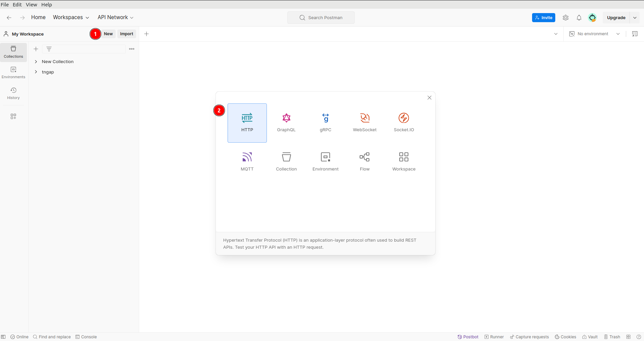Open the Vault
Image resolution: width=644 pixels, height=341 pixels.
(x=590, y=337)
